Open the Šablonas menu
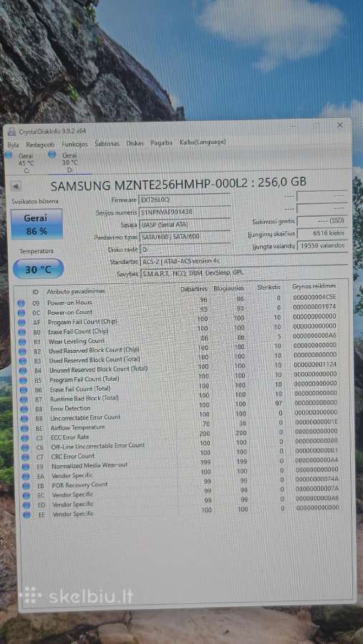The width and height of the screenshot is (363, 644). pyautogui.click(x=107, y=144)
